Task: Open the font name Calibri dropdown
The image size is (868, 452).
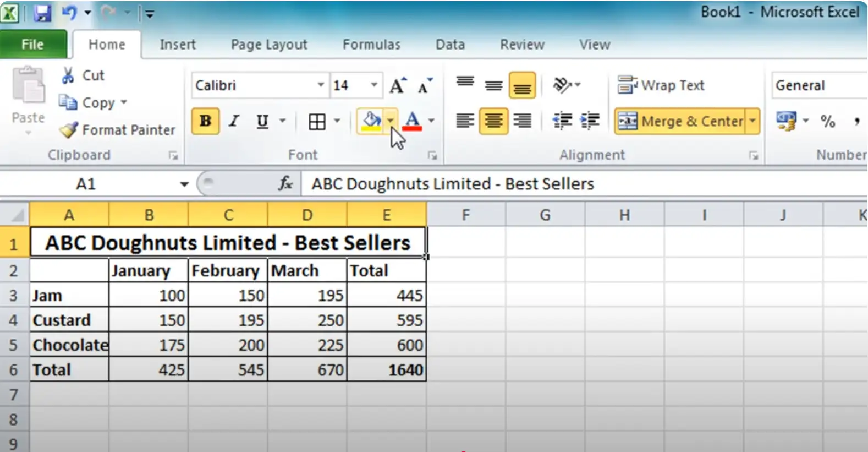Action: pos(320,85)
